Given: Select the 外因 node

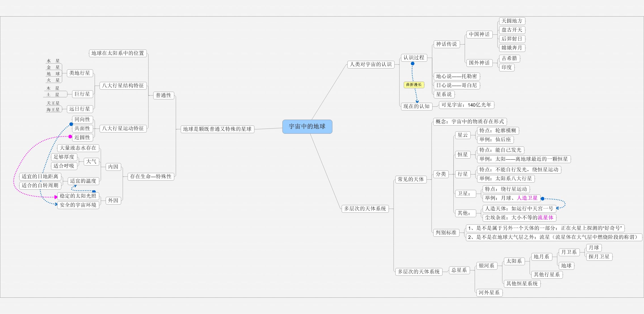Looking at the screenshot, I should pos(113,200).
